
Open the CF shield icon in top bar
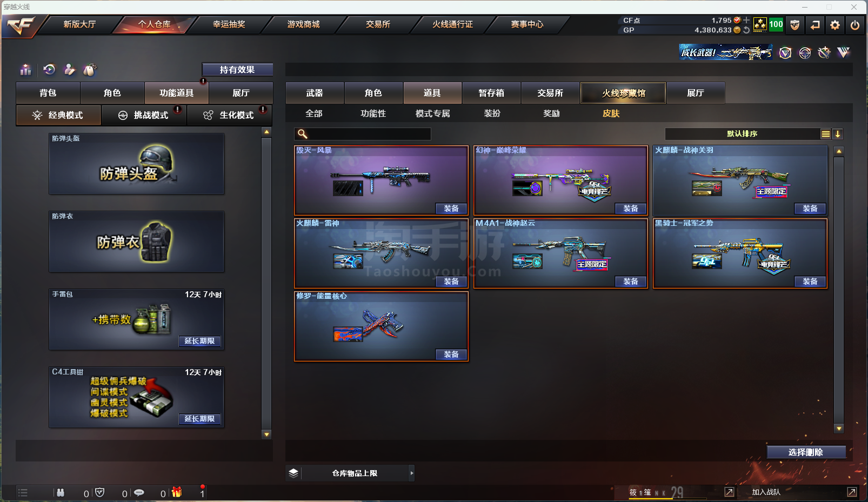click(x=794, y=25)
